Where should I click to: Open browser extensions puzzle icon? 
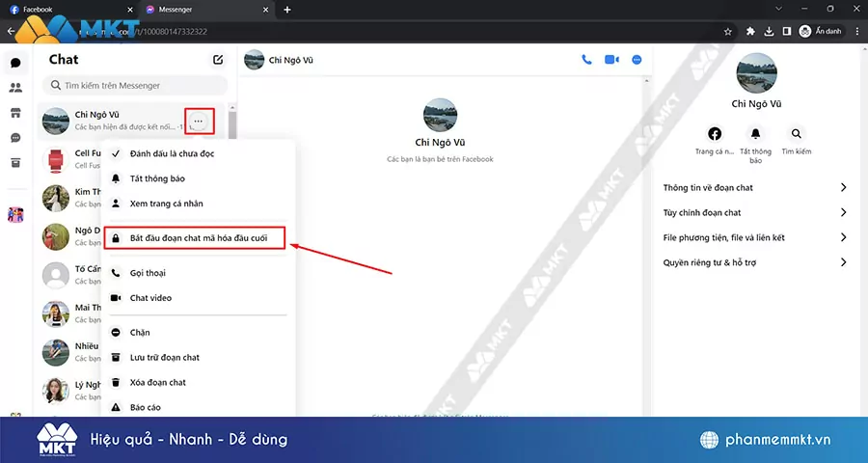(750, 32)
